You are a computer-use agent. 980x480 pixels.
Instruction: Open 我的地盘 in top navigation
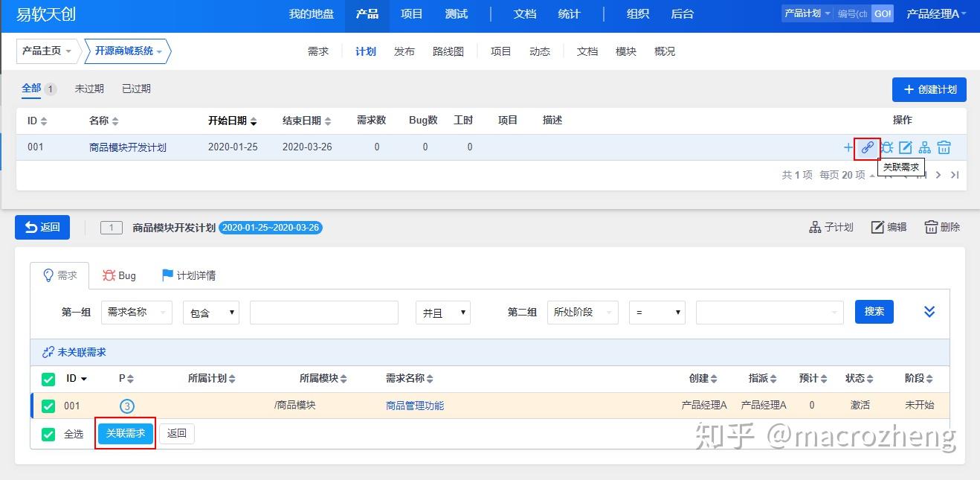312,14
